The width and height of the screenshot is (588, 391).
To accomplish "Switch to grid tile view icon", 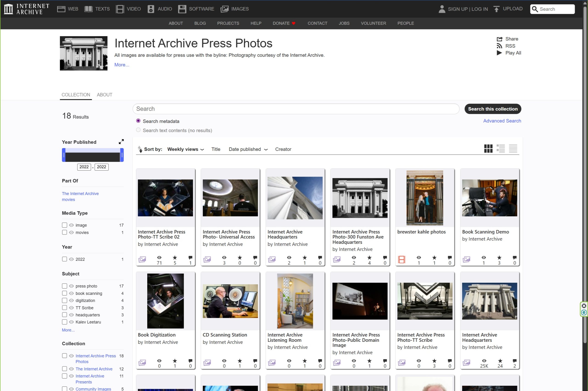I will pyautogui.click(x=488, y=149).
